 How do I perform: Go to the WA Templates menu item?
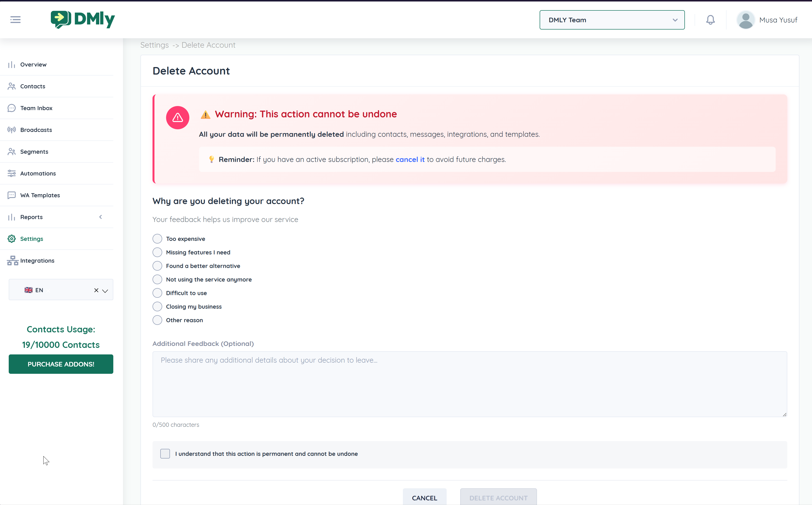[x=40, y=195]
